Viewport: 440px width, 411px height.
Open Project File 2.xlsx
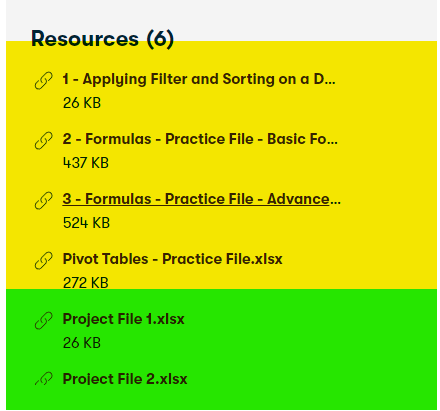point(125,379)
